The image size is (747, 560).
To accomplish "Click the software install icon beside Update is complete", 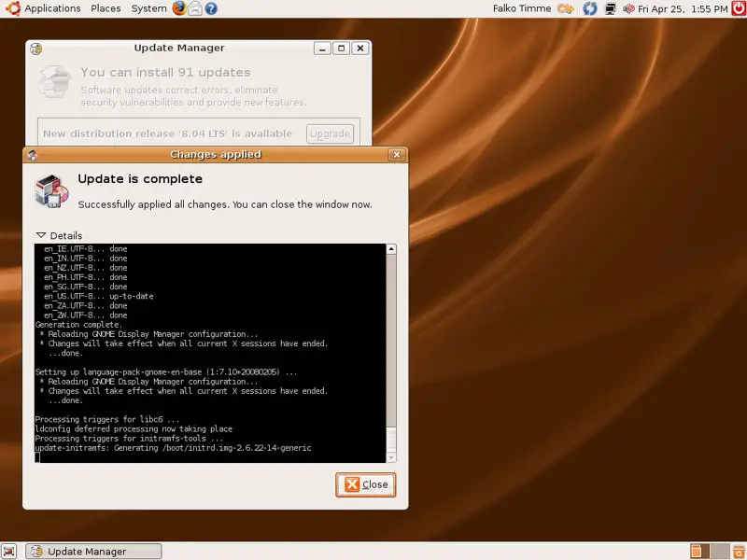I will coord(51,191).
